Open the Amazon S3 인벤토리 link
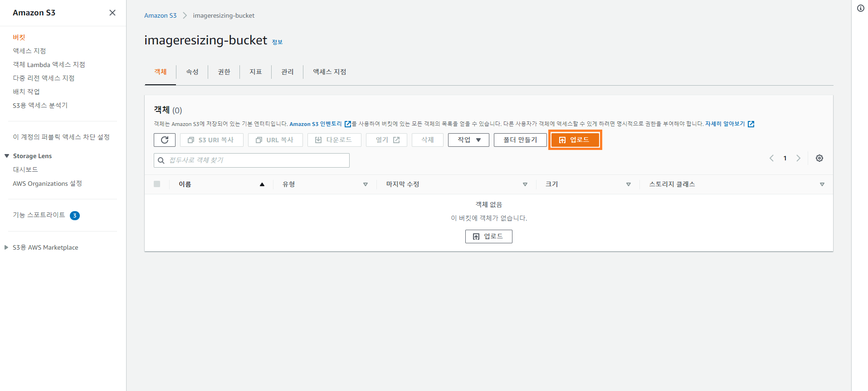The width and height of the screenshot is (868, 391). [320, 124]
